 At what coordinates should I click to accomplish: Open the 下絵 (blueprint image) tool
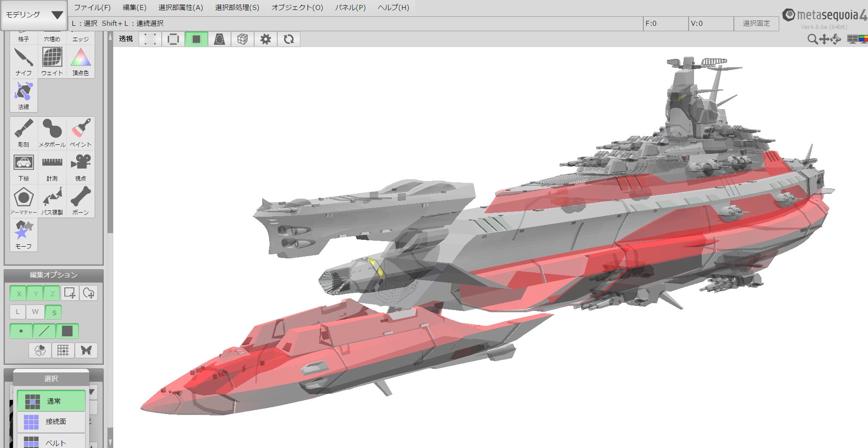[24, 167]
